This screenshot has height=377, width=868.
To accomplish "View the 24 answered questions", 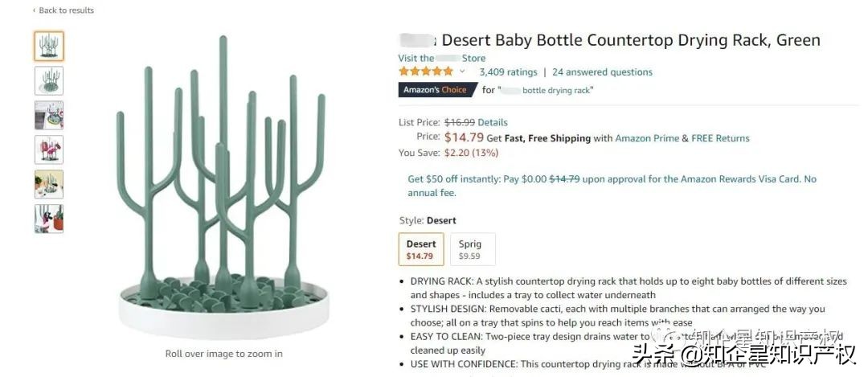I will 602,72.
